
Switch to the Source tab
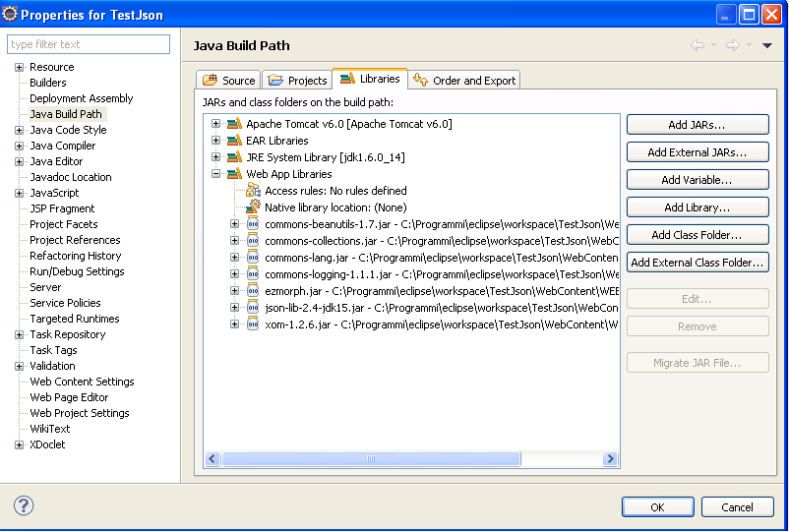click(x=228, y=80)
